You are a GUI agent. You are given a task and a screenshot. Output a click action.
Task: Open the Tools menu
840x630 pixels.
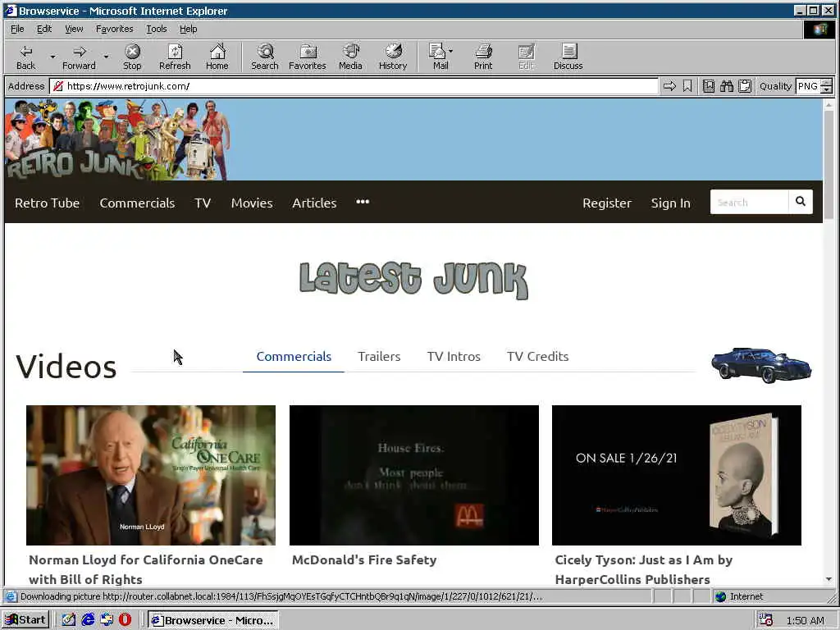[157, 29]
